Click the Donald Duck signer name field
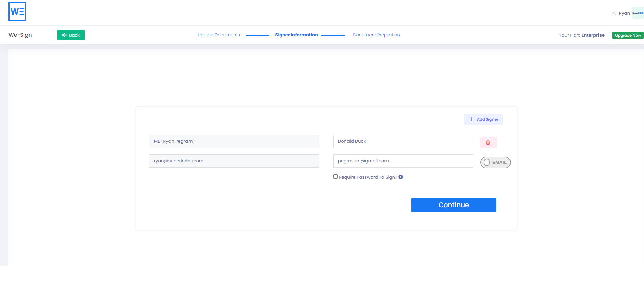644x293 pixels. 403,141
